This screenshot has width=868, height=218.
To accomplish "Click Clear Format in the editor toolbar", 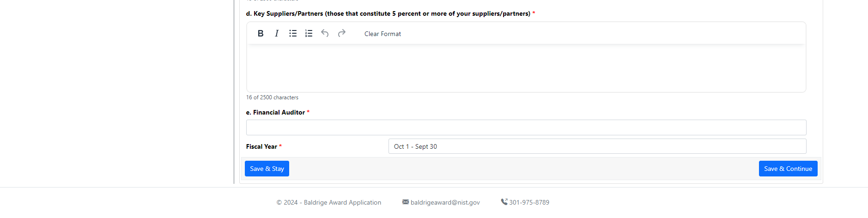I will tap(382, 34).
